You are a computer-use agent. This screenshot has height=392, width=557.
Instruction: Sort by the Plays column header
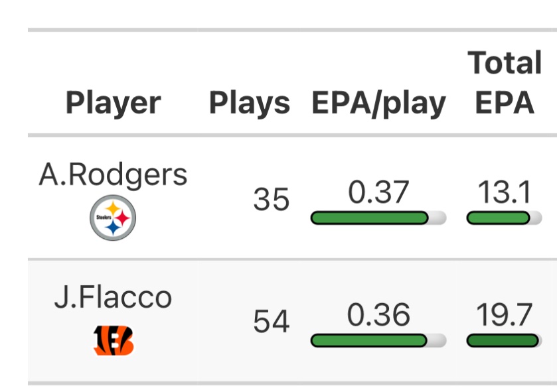[250, 103]
